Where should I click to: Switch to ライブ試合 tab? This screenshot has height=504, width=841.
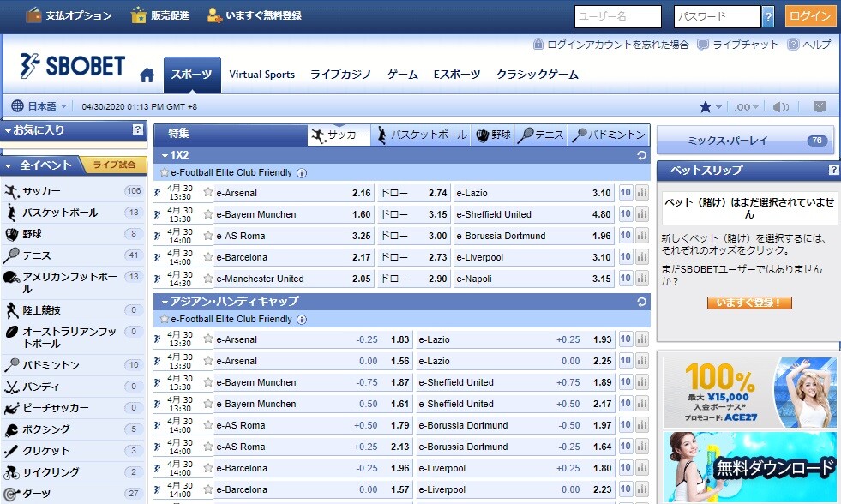point(114,165)
